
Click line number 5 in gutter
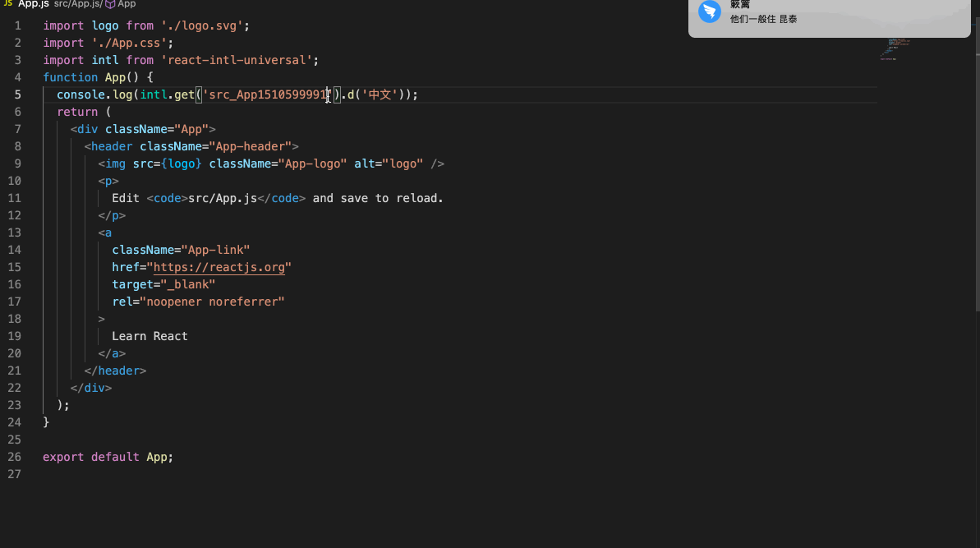[17, 94]
